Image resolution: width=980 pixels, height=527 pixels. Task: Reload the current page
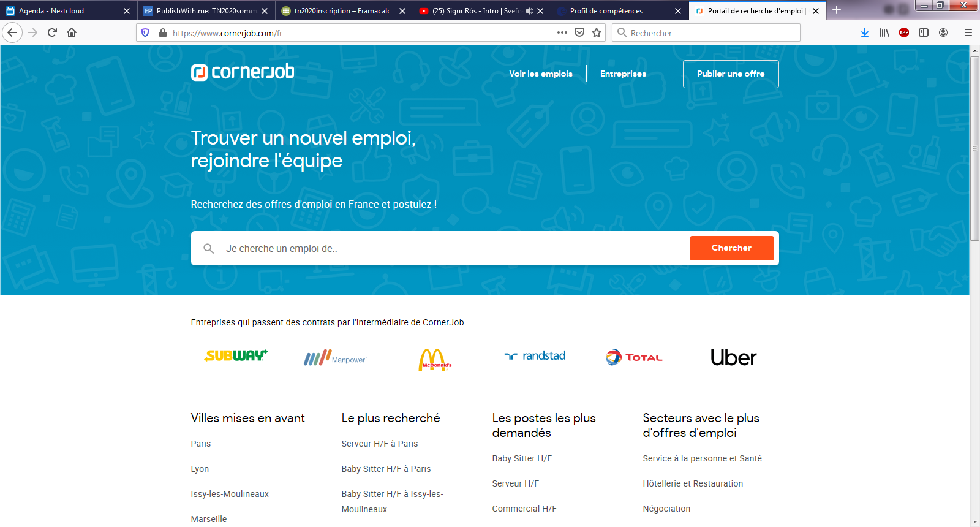(52, 32)
